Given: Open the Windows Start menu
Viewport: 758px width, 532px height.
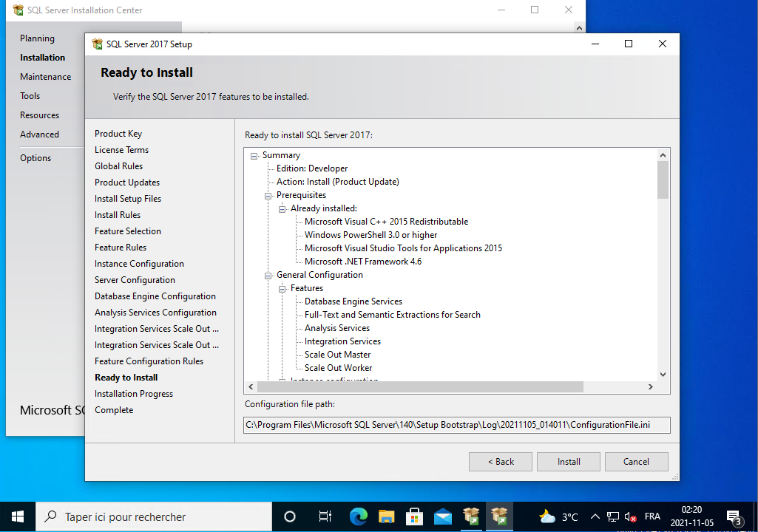Looking at the screenshot, I should pyautogui.click(x=18, y=516).
